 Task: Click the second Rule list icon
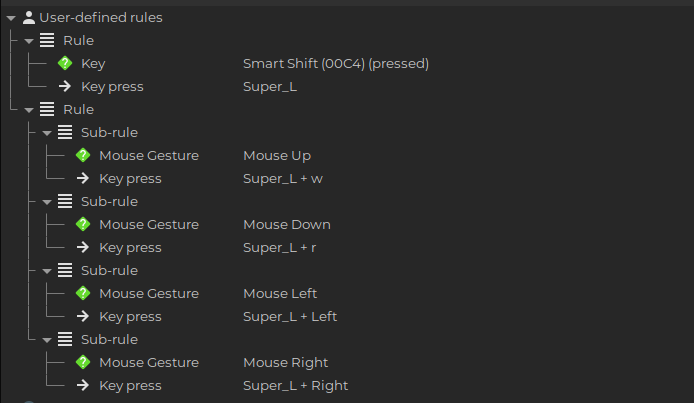click(x=47, y=109)
